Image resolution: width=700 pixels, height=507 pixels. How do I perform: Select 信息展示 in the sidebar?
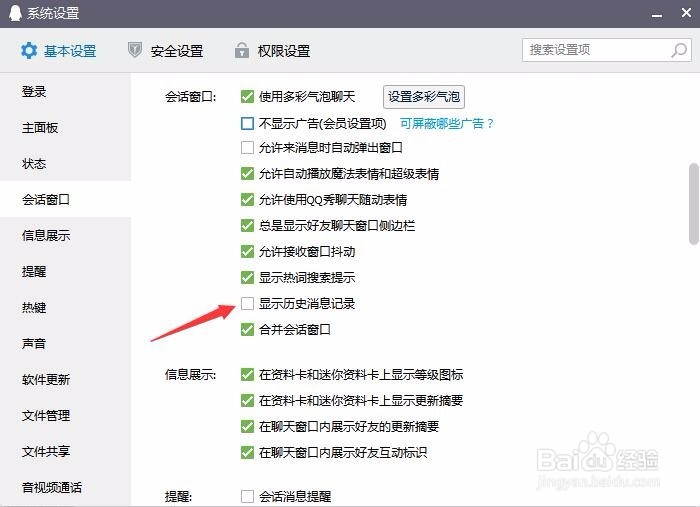click(x=65, y=236)
